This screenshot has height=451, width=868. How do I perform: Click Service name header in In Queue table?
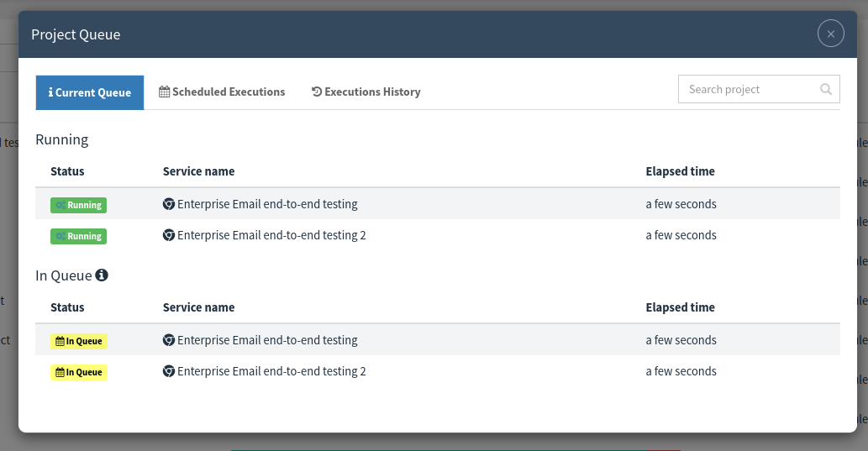point(199,307)
